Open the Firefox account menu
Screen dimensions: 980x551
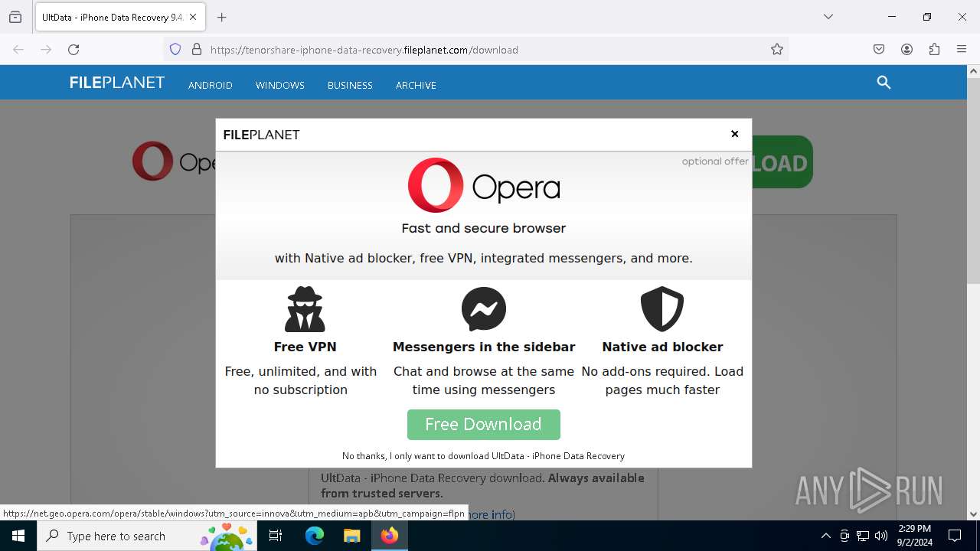pos(906,50)
